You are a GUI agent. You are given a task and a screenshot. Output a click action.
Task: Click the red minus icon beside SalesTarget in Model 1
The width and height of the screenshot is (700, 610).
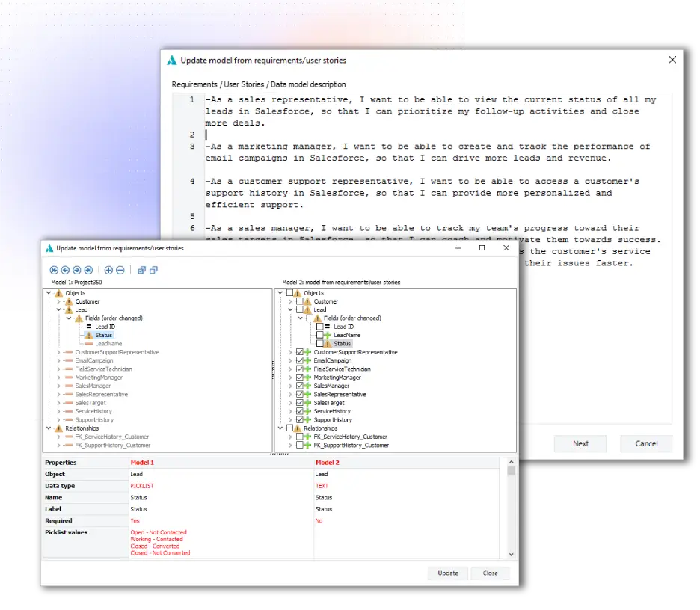(68, 403)
